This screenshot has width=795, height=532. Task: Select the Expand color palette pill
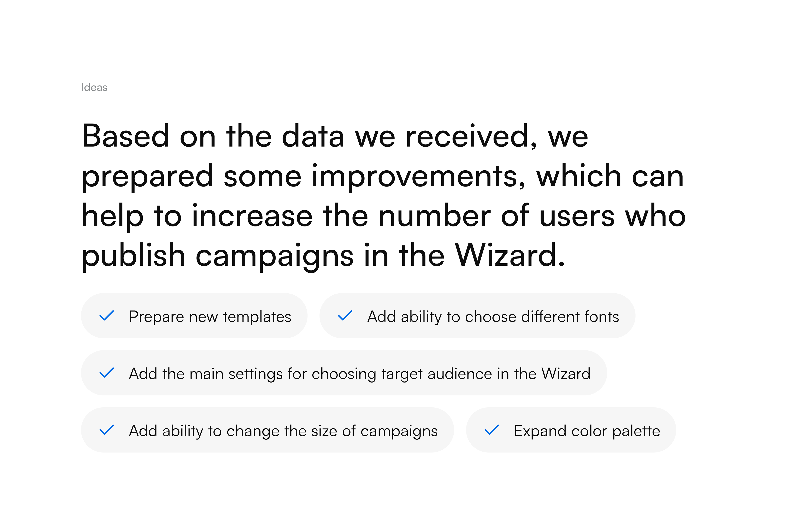587,431
